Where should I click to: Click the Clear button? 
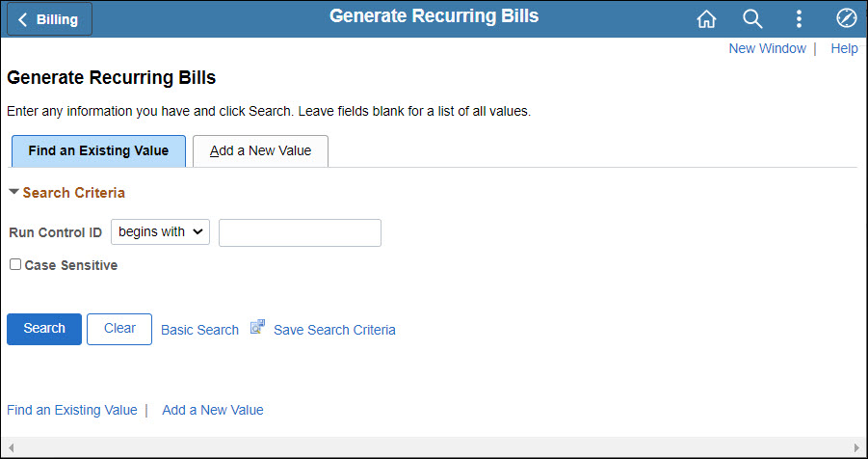pos(119,329)
